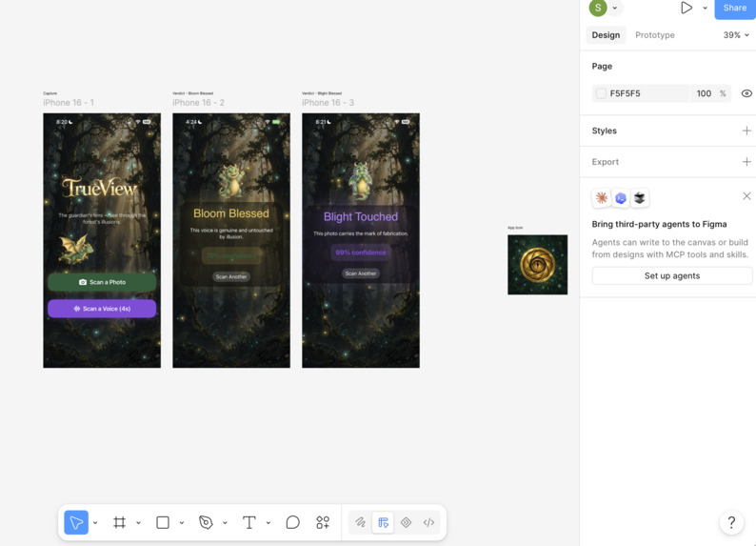Click Scan Another on Blight Touched screen
Viewport: 756px width, 546px height.
[361, 273]
